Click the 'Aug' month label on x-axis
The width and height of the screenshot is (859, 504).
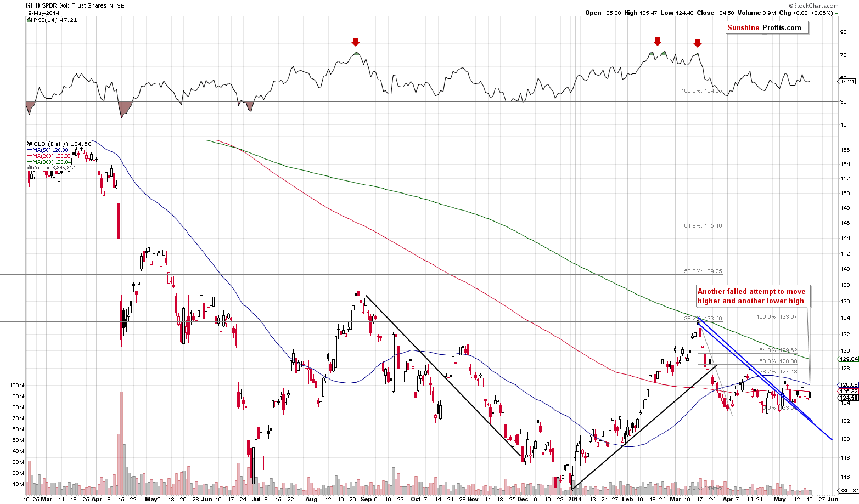click(x=311, y=499)
